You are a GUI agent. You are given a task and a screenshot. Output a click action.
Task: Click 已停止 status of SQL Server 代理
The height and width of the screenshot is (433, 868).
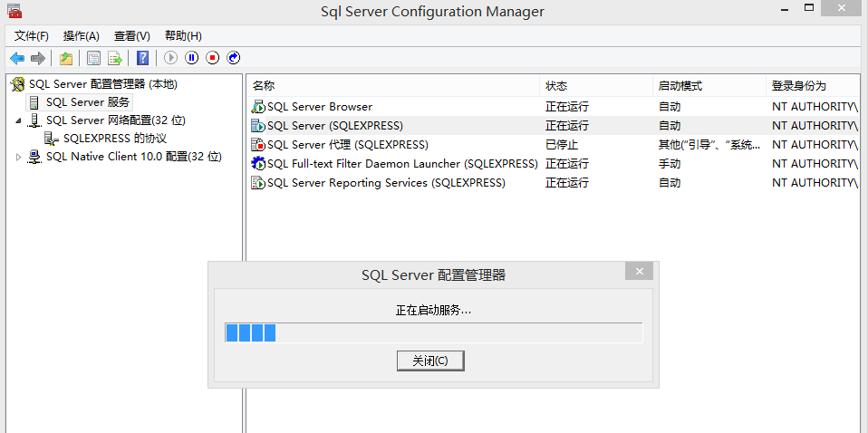point(562,145)
